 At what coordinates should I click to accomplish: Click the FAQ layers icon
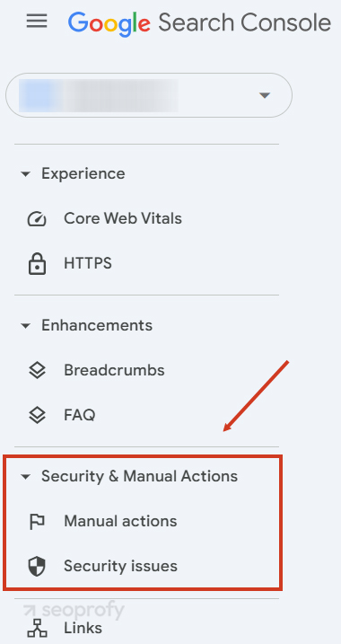[37, 415]
